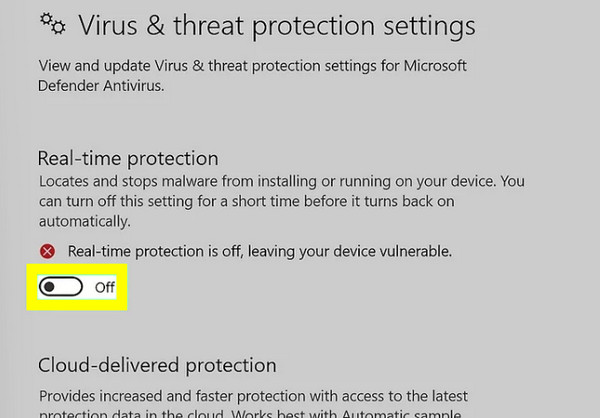Turn on the Real-time protection switch
The height and width of the screenshot is (418, 600).
click(x=61, y=287)
